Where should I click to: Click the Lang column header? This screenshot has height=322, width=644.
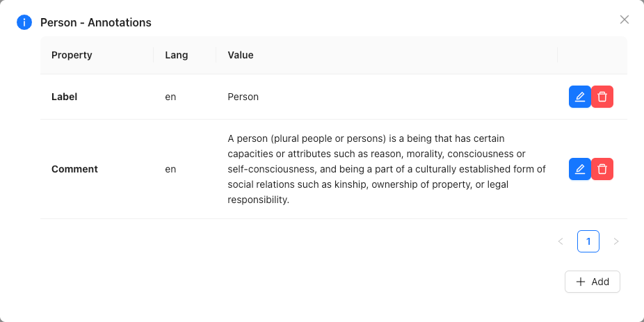177,55
